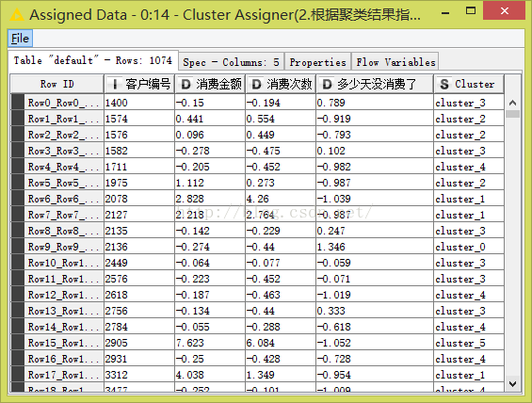Click customer number cell 2078
This screenshot has height=403, width=532.
[139, 199]
